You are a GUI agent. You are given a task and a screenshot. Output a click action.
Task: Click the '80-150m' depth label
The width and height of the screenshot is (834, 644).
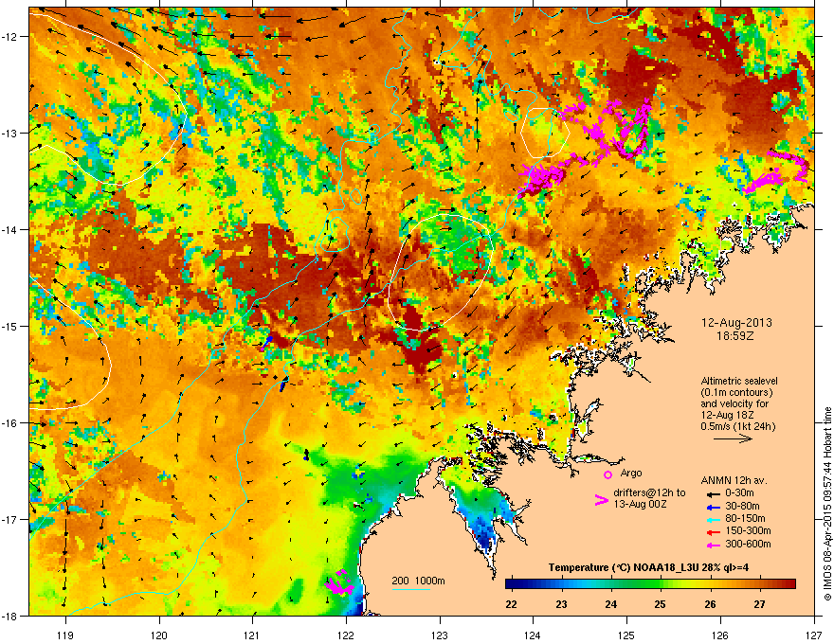coord(745,518)
